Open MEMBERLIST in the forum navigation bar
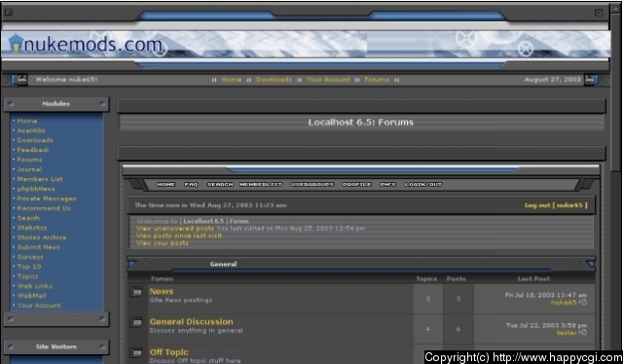This screenshot has width=623, height=364. coord(261,184)
